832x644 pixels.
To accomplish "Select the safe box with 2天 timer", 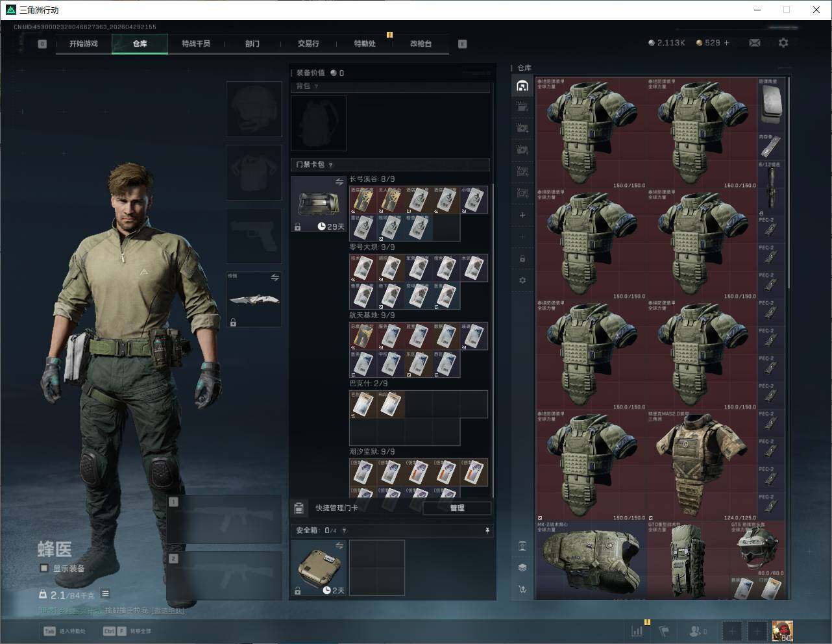I will 319,568.
